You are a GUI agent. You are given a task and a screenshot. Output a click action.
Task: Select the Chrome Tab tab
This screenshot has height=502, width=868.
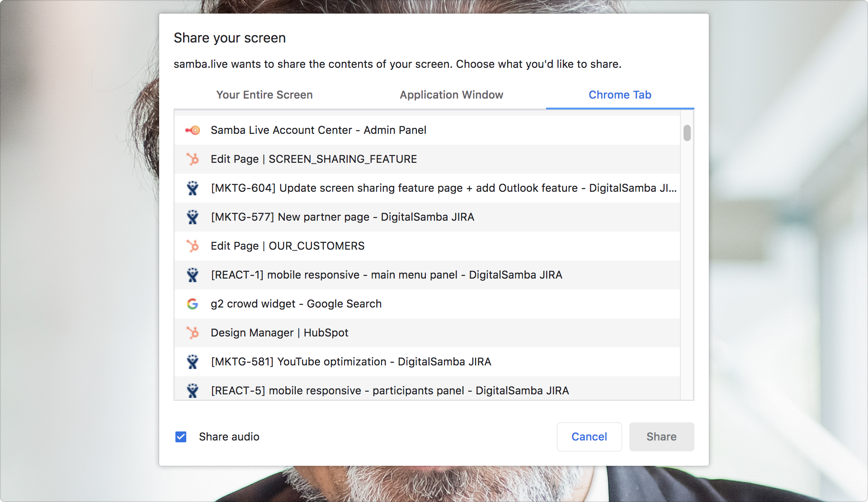[620, 95]
